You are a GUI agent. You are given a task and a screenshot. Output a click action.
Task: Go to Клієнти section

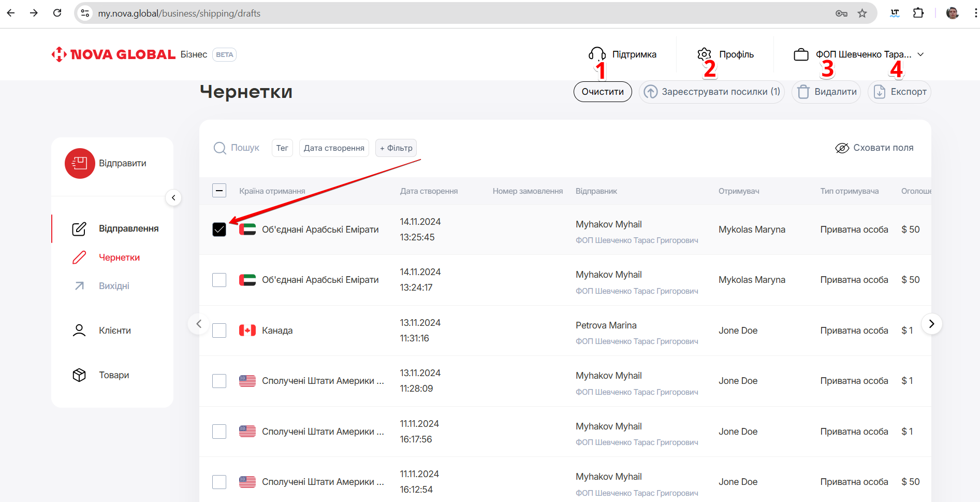114,331
